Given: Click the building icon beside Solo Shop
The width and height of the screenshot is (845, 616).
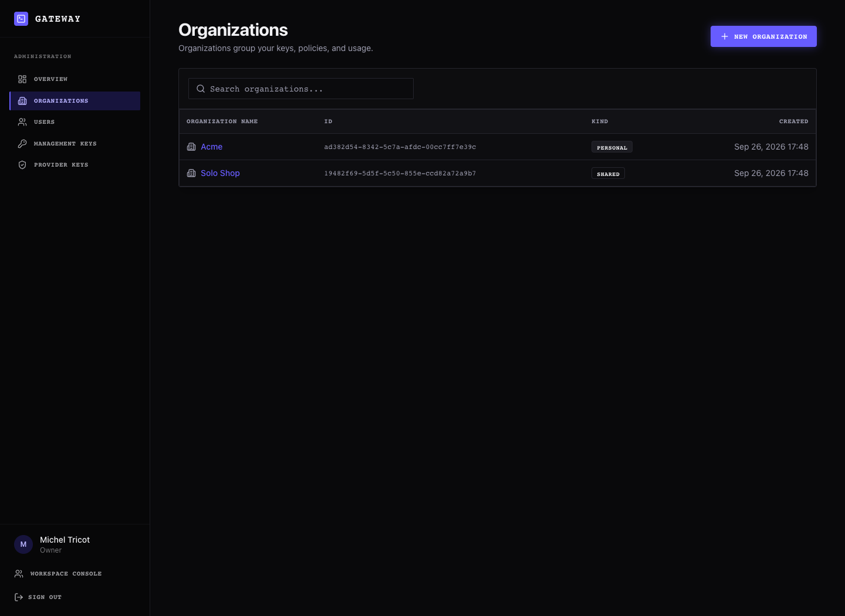Looking at the screenshot, I should [x=191, y=173].
